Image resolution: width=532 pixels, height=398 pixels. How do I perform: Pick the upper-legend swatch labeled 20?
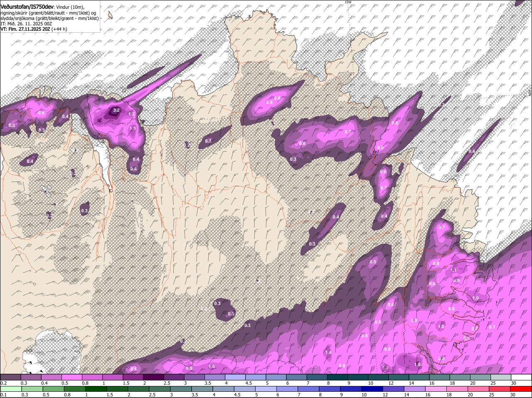(480, 377)
